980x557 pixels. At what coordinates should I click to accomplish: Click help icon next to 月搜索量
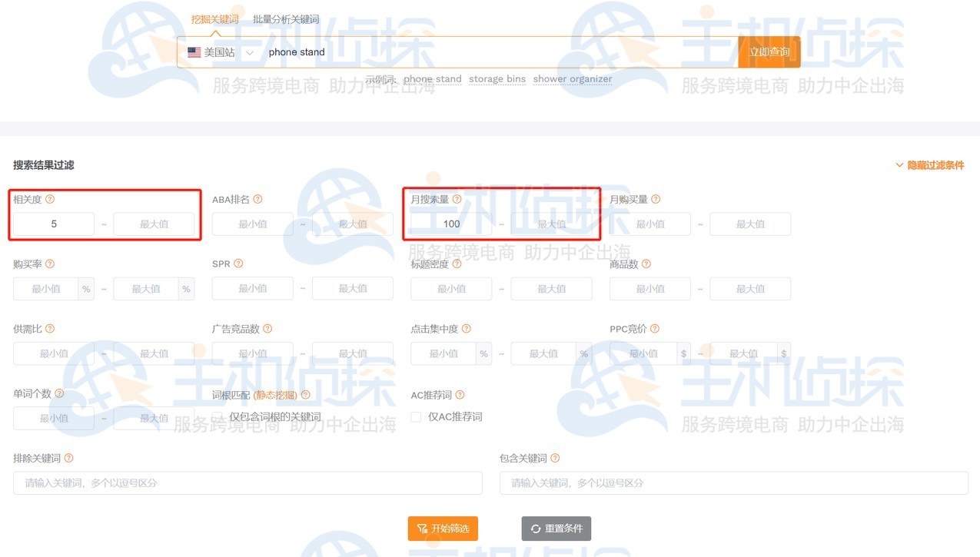pos(457,200)
